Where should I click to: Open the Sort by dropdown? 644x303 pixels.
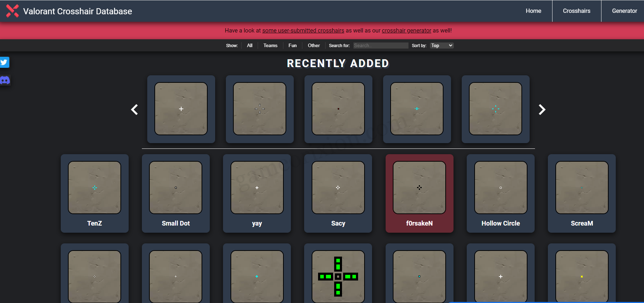point(442,45)
